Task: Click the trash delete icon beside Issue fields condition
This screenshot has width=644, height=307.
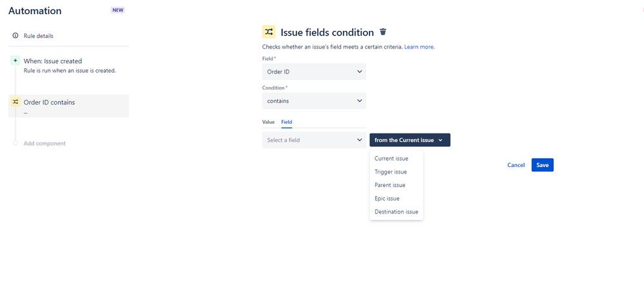Action: pos(383,32)
